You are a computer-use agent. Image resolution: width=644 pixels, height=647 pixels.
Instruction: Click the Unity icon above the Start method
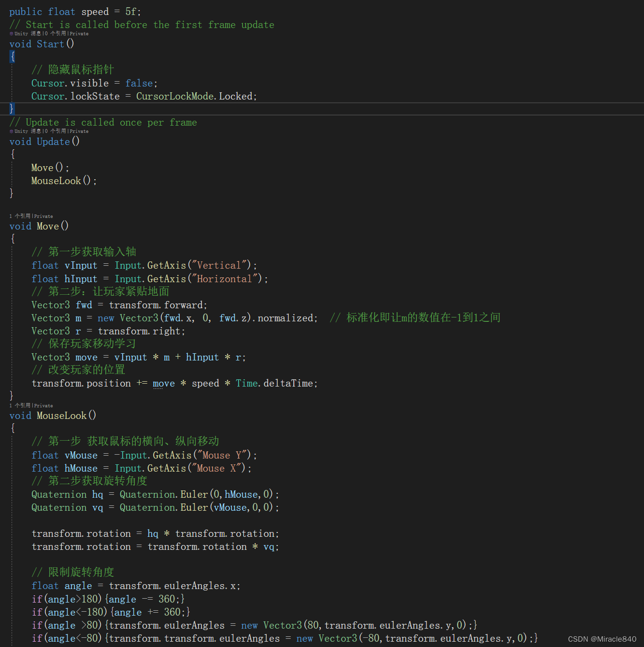12,33
